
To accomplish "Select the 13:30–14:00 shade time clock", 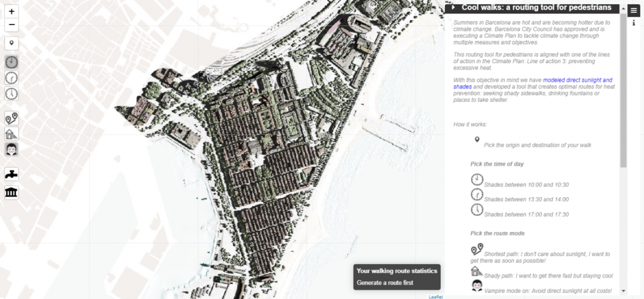I will coord(11,78).
